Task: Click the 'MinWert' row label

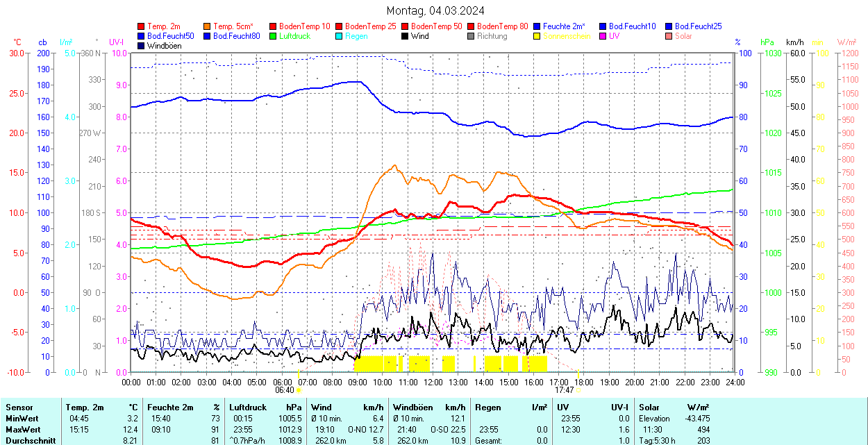Action: 22,419
